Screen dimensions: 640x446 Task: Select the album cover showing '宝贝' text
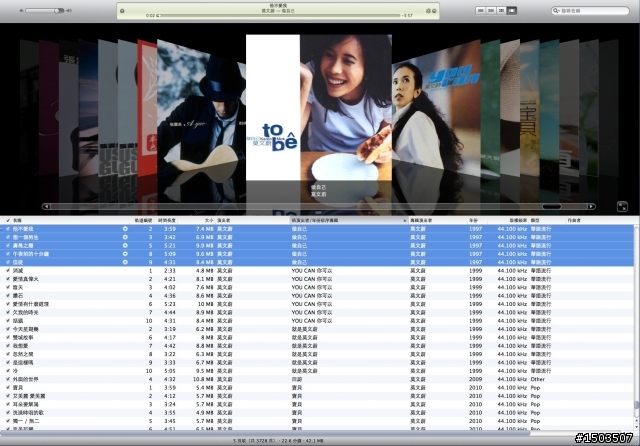click(x=530, y=108)
